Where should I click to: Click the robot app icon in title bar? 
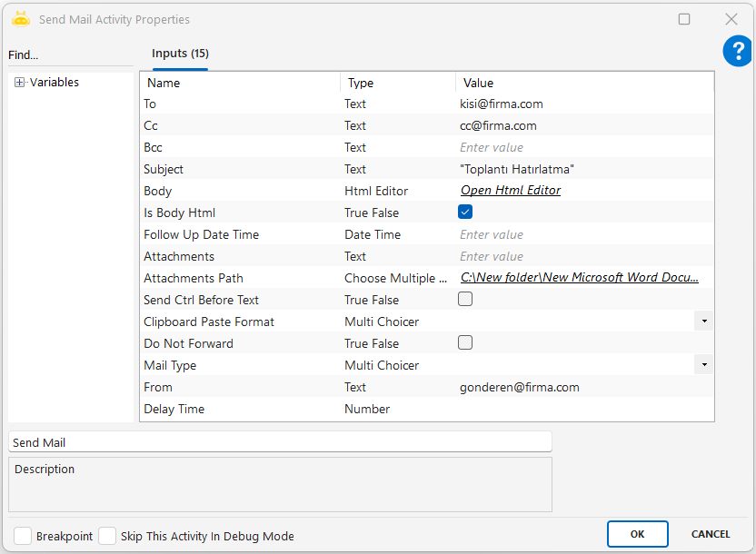tap(21, 19)
